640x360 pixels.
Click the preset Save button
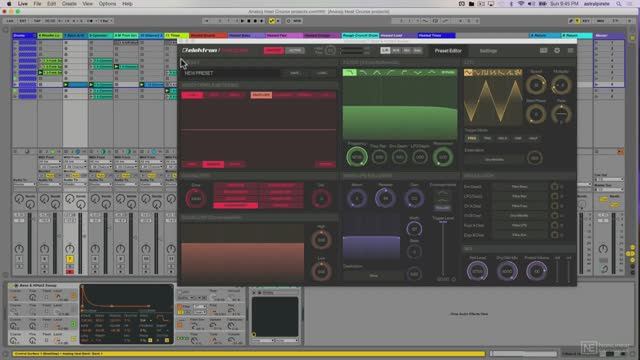294,73
